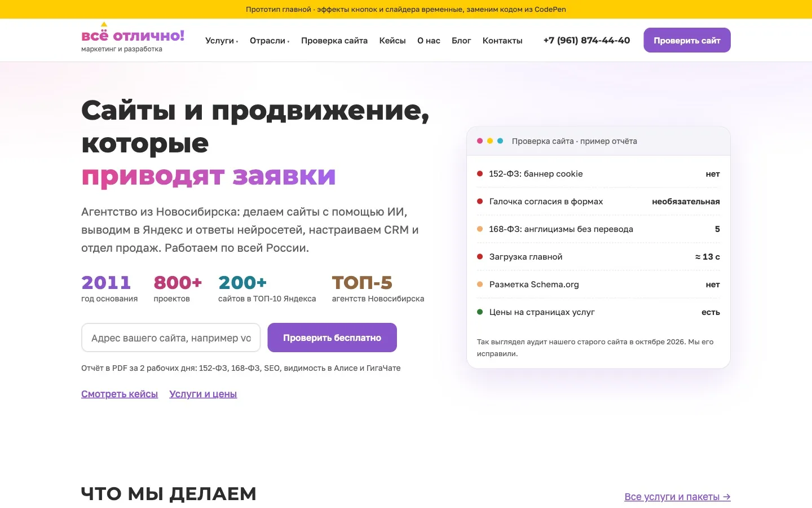Click the «маркетинг и разработка» tagline

tap(122, 49)
